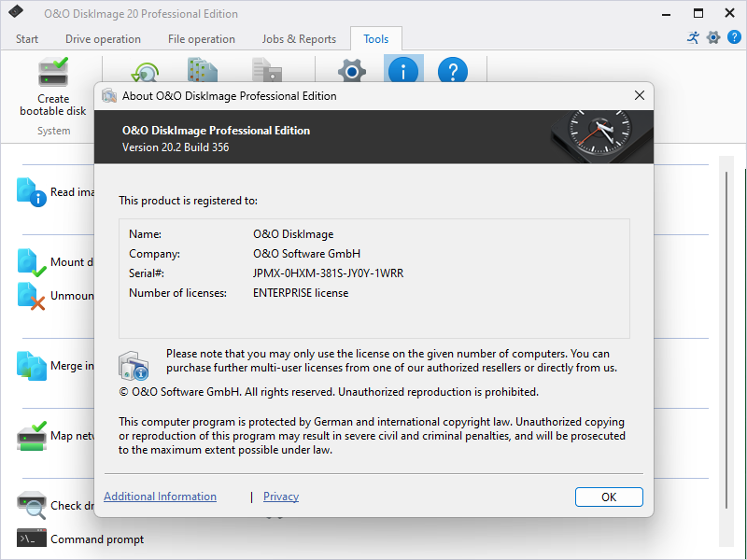Click the O&O DiskImage app logo
Image resolution: width=747 pixels, height=560 pixels.
click(16, 12)
